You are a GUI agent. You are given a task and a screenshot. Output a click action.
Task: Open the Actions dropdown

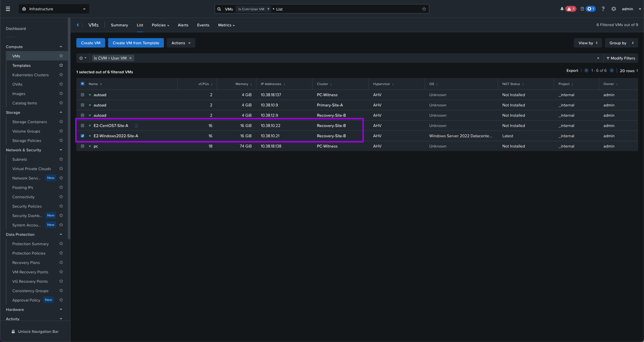pyautogui.click(x=181, y=43)
